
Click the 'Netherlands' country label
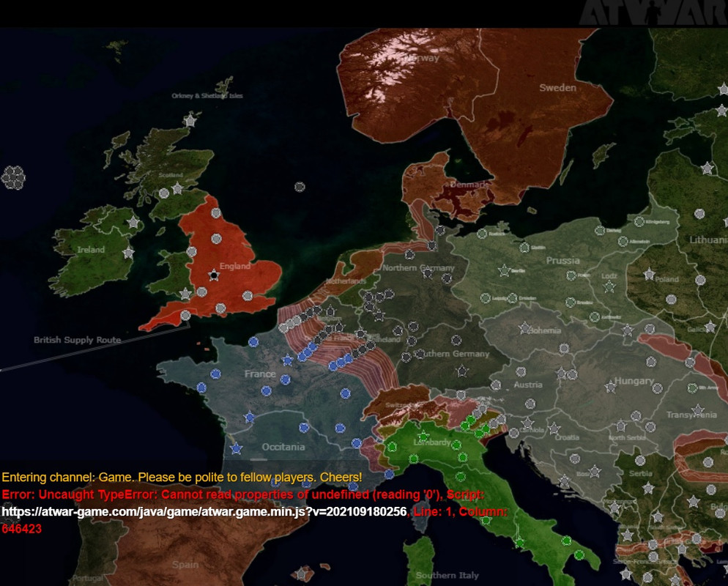click(x=346, y=281)
